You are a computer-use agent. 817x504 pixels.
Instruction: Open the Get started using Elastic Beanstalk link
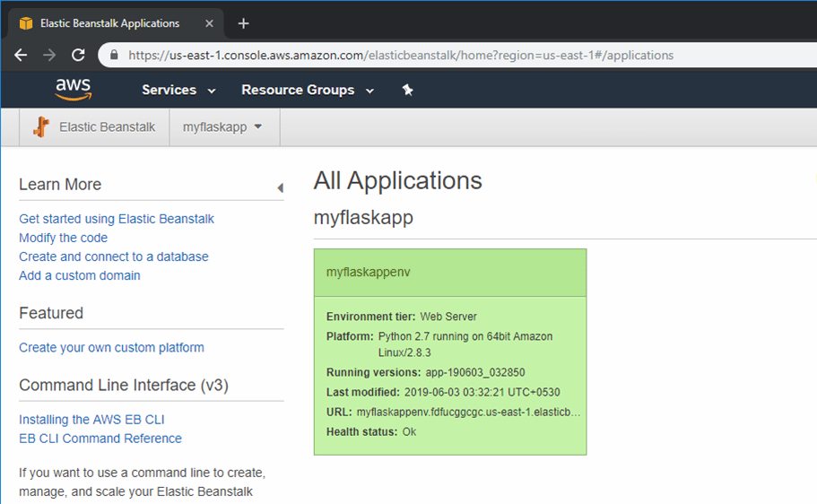coord(117,219)
